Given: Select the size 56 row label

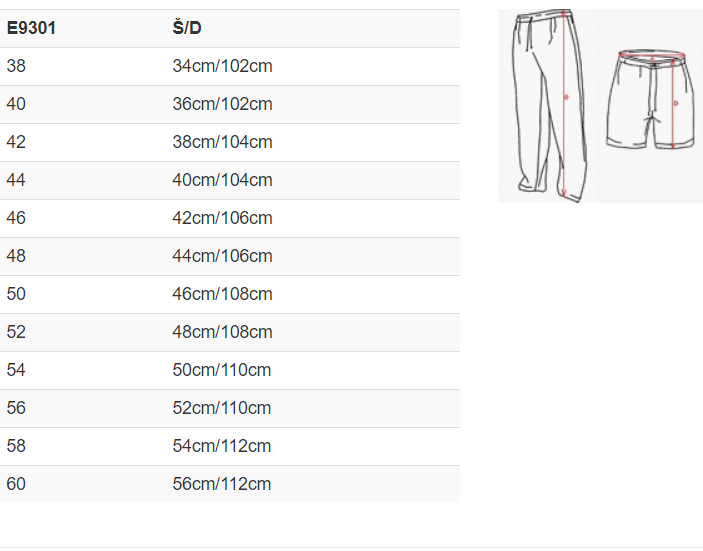Looking at the screenshot, I should click(x=16, y=408).
